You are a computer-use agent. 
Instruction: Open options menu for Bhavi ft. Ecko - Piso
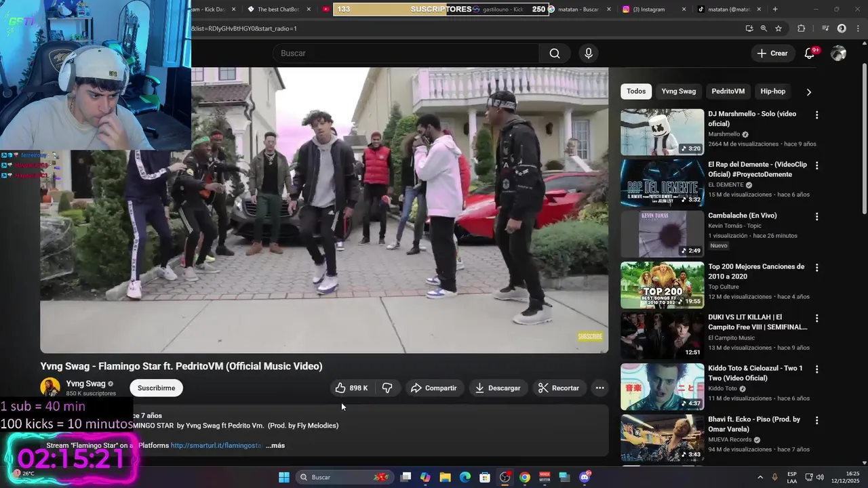816,420
